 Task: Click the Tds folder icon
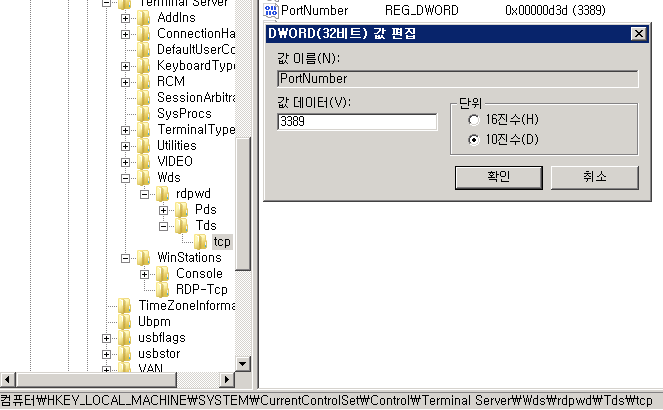click(182, 226)
